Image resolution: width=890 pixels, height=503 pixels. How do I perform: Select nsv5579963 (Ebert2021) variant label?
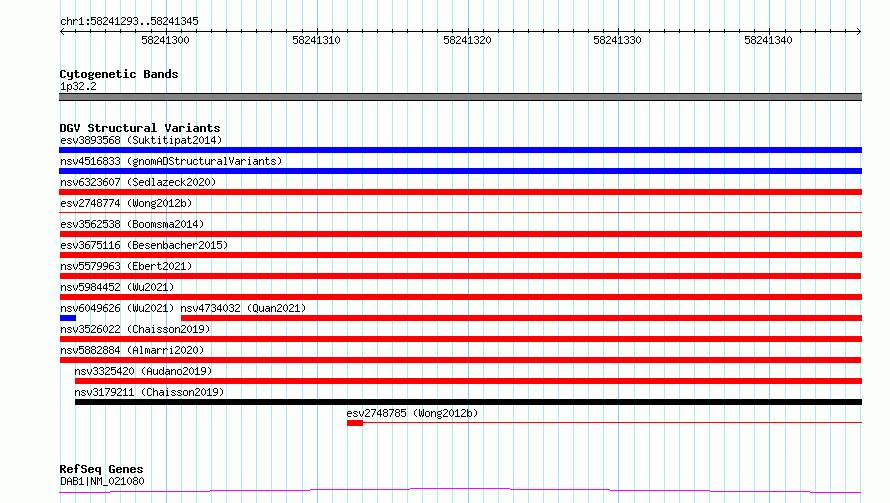126,266
